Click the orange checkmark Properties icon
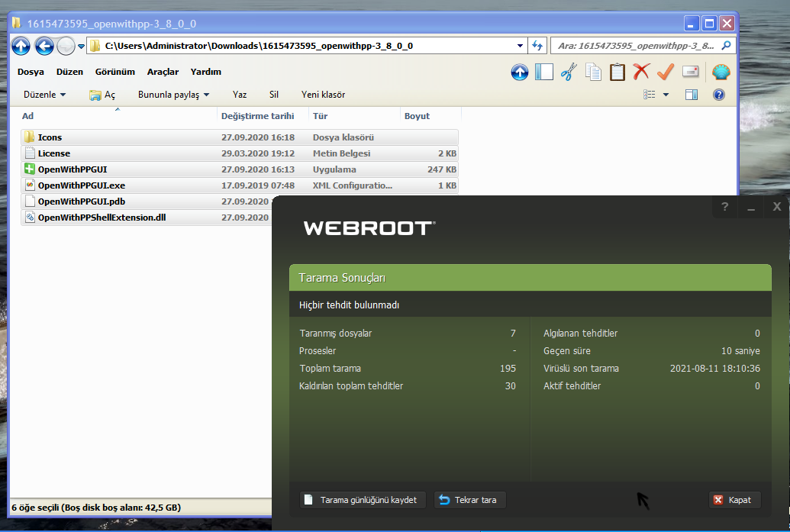790x532 pixels. point(666,72)
